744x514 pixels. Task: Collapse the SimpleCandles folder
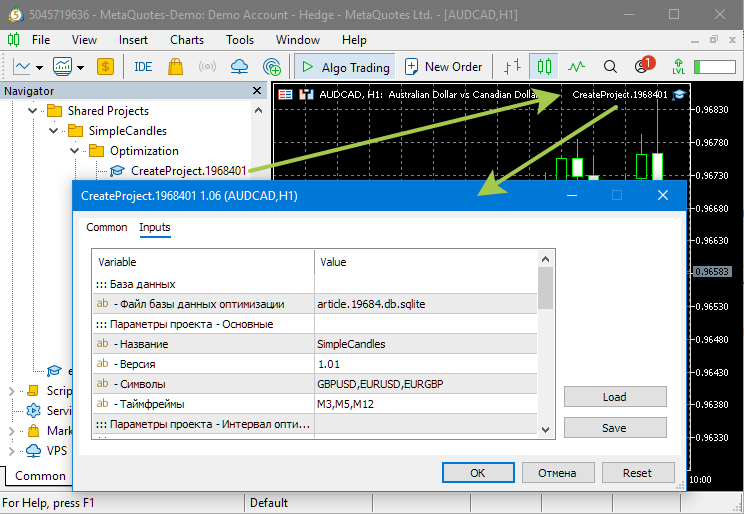54,131
